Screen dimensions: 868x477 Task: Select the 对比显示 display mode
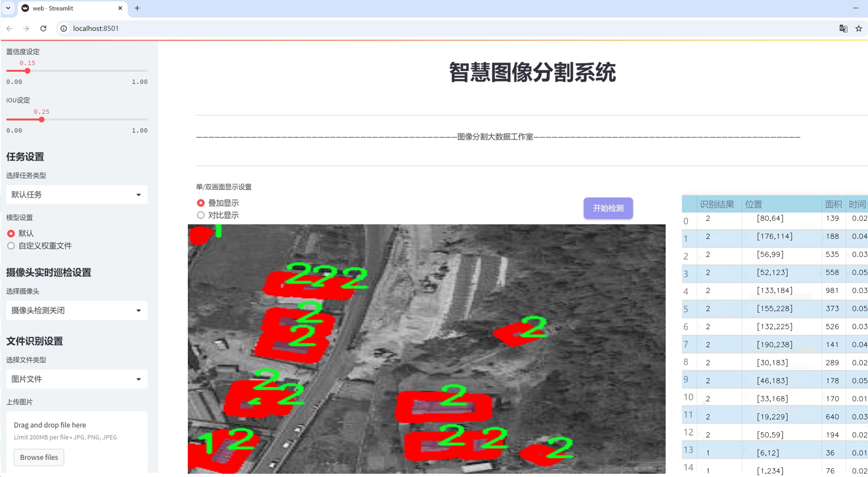pyautogui.click(x=200, y=215)
